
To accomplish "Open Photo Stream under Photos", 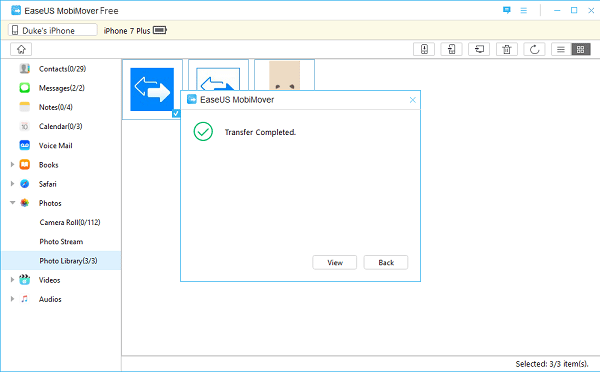I will [x=61, y=241].
